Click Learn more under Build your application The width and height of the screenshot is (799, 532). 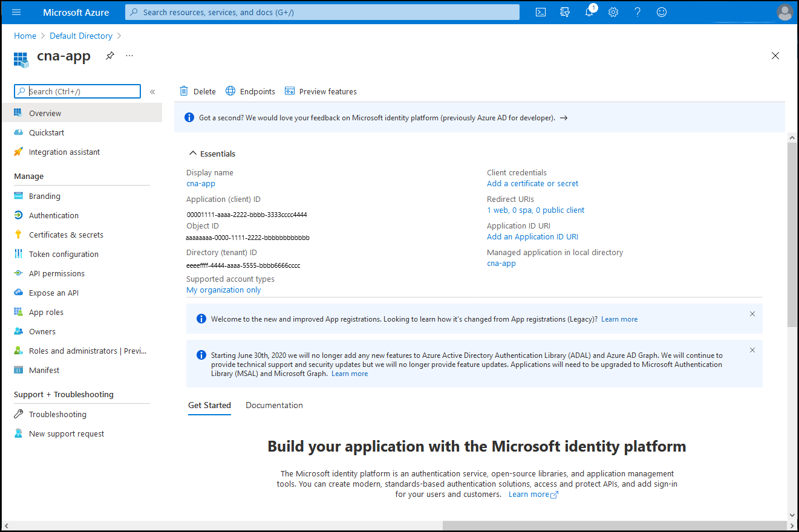pos(533,494)
